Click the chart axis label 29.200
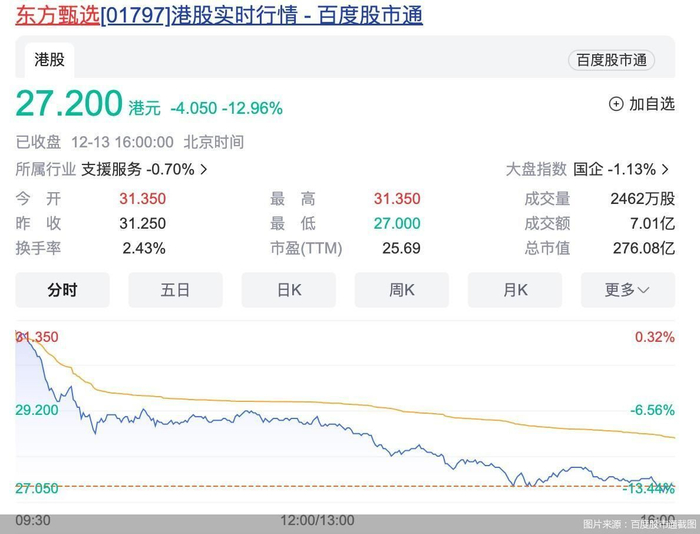This screenshot has height=534, width=700. coord(37,409)
